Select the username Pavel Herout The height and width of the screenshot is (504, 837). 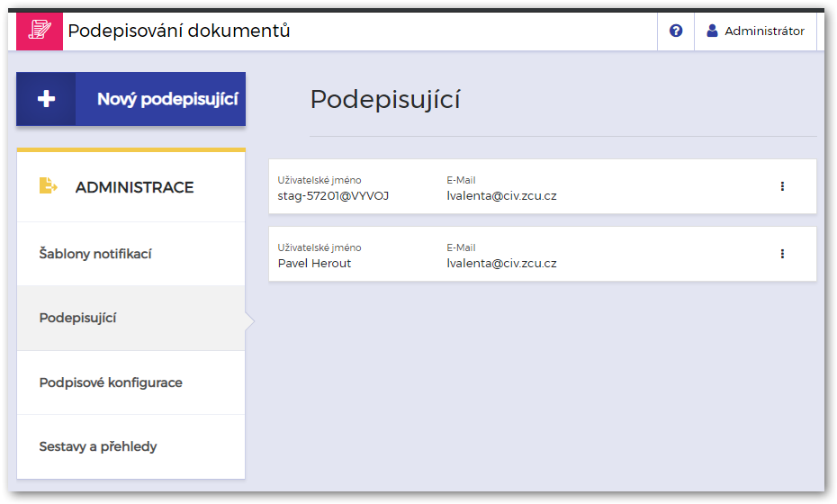[x=314, y=264]
